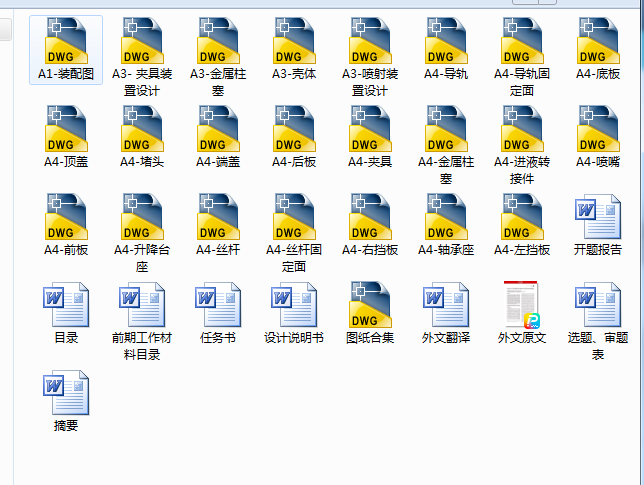Click the file name text 开题报告

pos(598,250)
